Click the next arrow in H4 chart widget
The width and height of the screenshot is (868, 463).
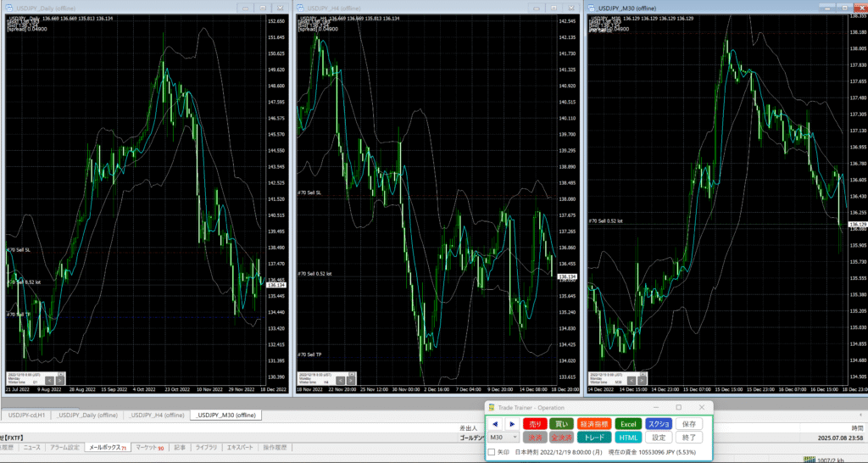[352, 381]
